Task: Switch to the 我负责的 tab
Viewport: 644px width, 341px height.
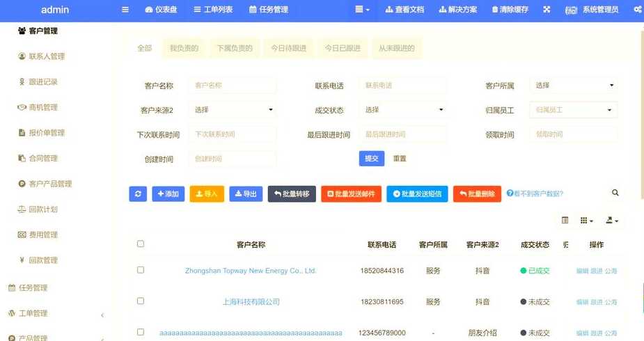Action: (x=184, y=48)
